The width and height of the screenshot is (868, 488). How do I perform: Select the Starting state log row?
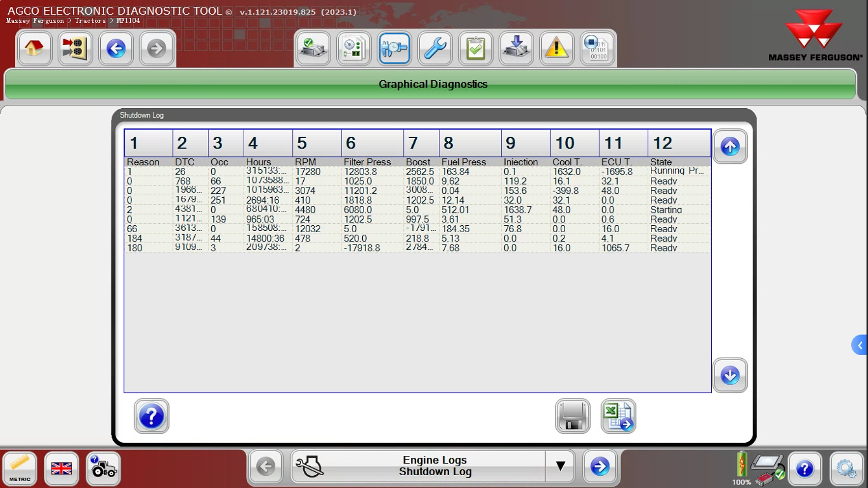coord(417,210)
